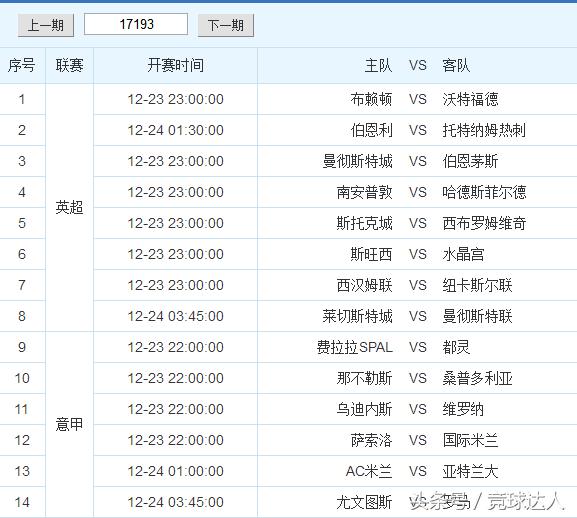The height and width of the screenshot is (518, 577).
Task: Select away team 水晶宫
Action: pyautogui.click(x=463, y=254)
